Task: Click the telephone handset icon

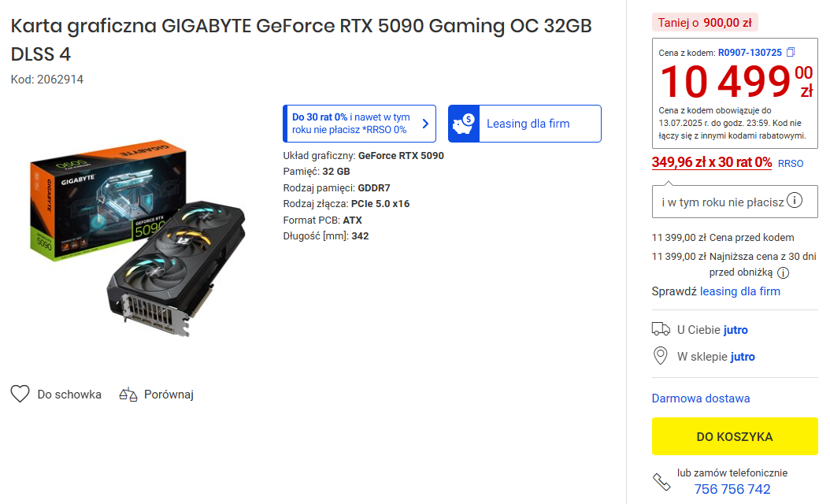Action: [661, 481]
